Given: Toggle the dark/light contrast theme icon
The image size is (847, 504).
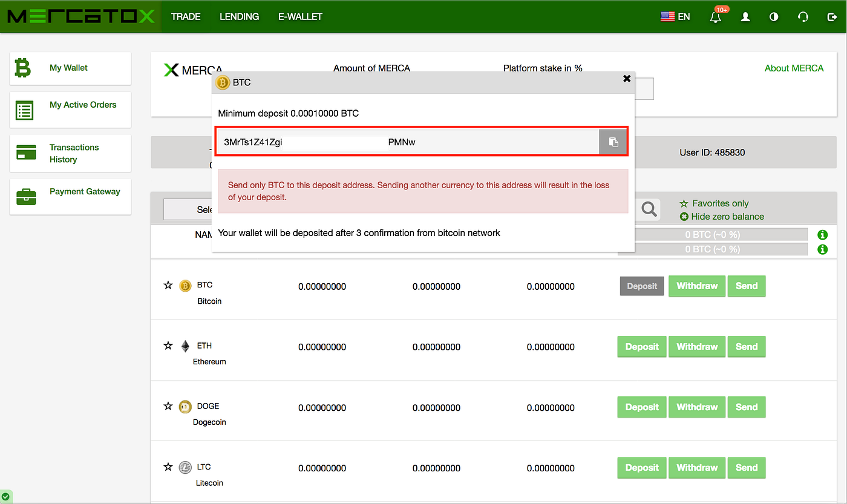Looking at the screenshot, I should (x=774, y=17).
